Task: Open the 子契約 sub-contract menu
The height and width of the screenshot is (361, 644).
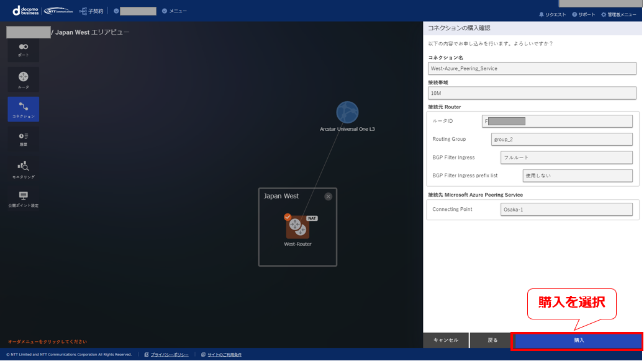Action: 91,11
